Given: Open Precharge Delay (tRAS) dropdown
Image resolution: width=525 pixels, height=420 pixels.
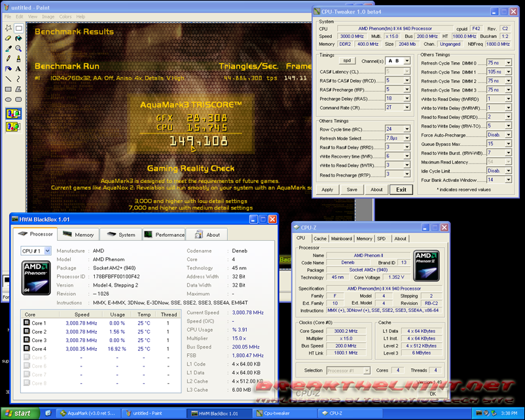Looking at the screenshot, I should [397, 98].
